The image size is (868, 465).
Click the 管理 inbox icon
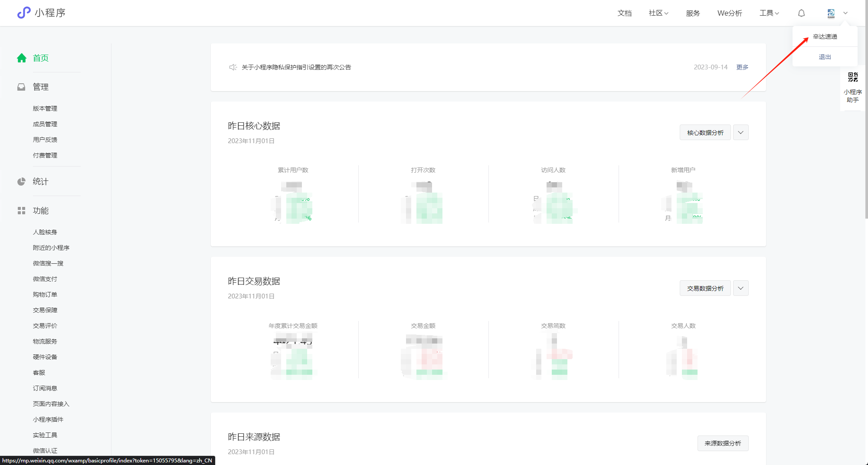click(x=21, y=87)
